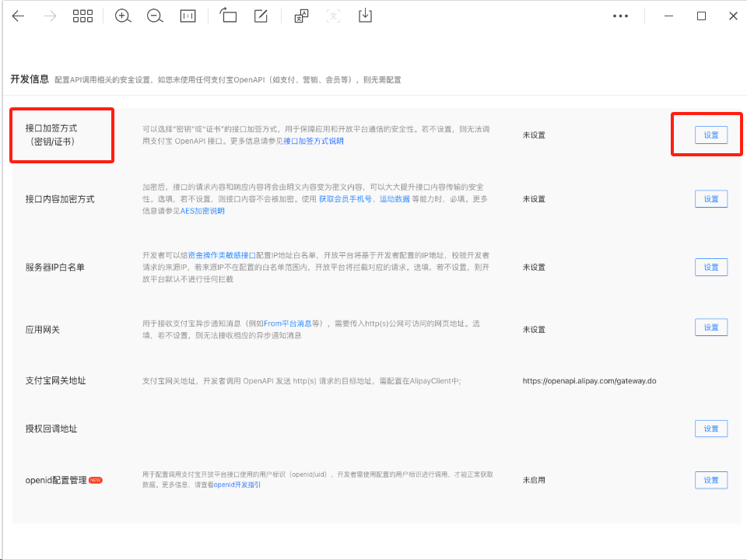Screen dimensions: 747x560
Task: Open the edit image tool
Action: (261, 16)
